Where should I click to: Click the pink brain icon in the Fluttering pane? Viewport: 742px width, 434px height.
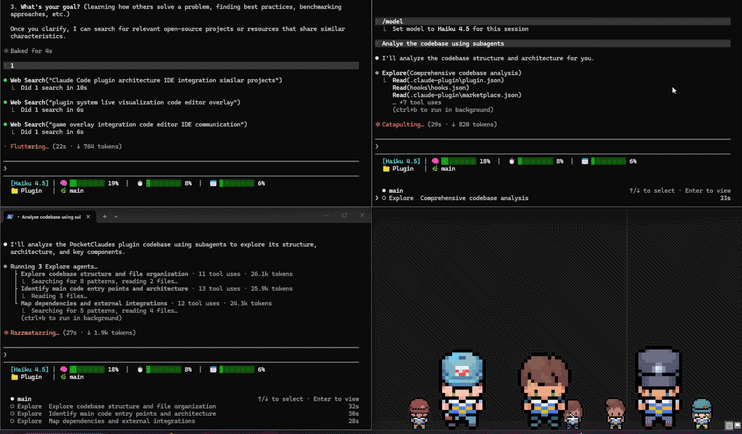click(x=63, y=183)
